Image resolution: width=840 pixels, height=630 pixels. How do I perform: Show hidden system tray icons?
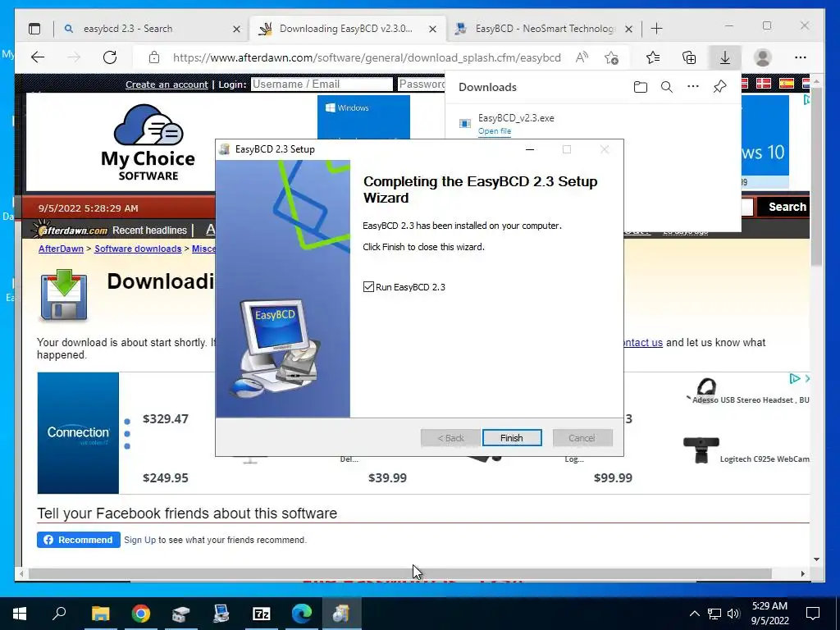pyautogui.click(x=694, y=614)
